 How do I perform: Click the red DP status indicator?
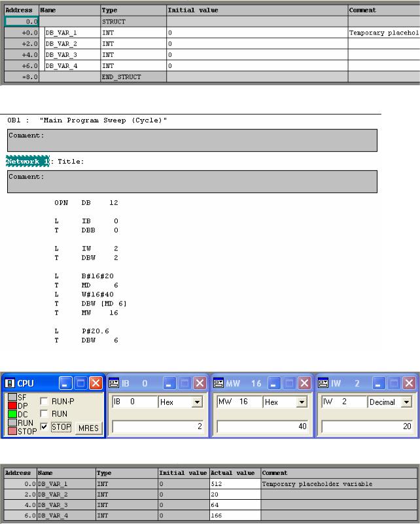point(12,406)
